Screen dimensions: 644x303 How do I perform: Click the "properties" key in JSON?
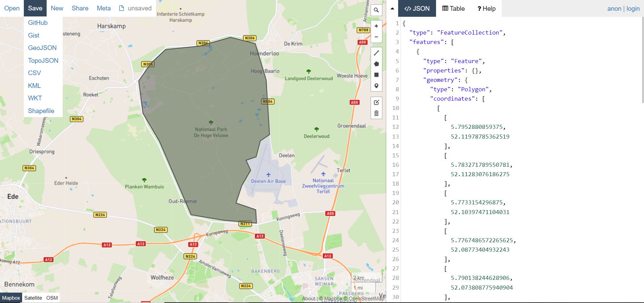click(444, 70)
